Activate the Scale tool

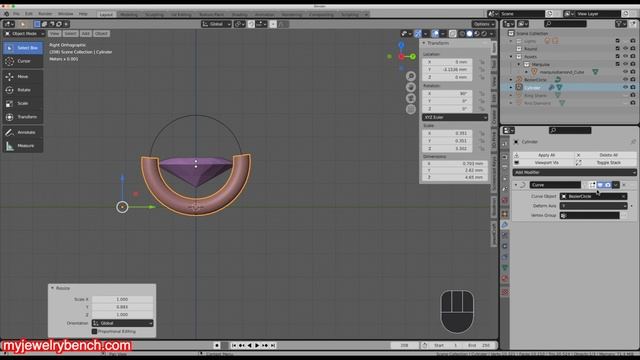pos(23,103)
